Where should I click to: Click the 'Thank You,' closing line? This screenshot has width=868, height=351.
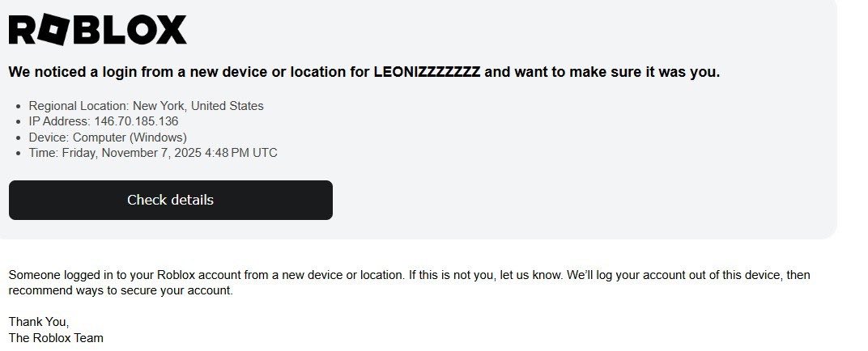click(x=39, y=322)
